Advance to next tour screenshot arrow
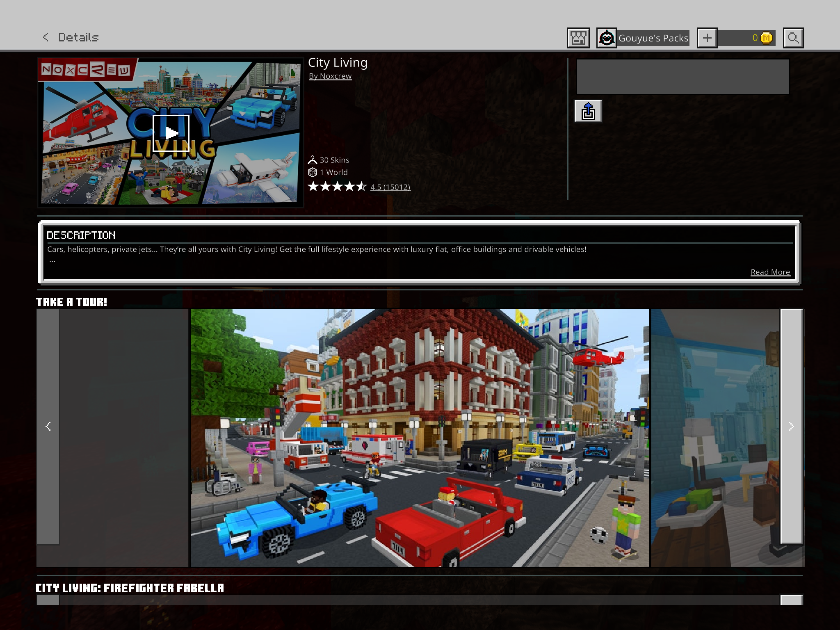The height and width of the screenshot is (630, 840). pyautogui.click(x=791, y=427)
